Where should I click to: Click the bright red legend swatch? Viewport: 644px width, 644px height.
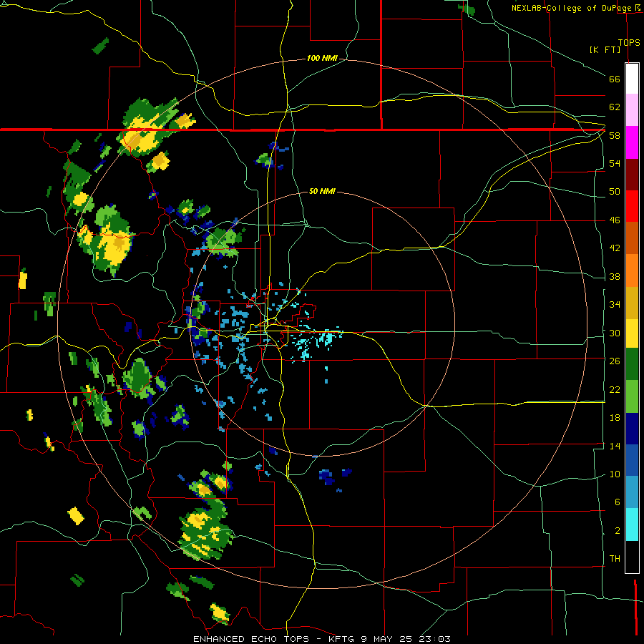(x=632, y=206)
